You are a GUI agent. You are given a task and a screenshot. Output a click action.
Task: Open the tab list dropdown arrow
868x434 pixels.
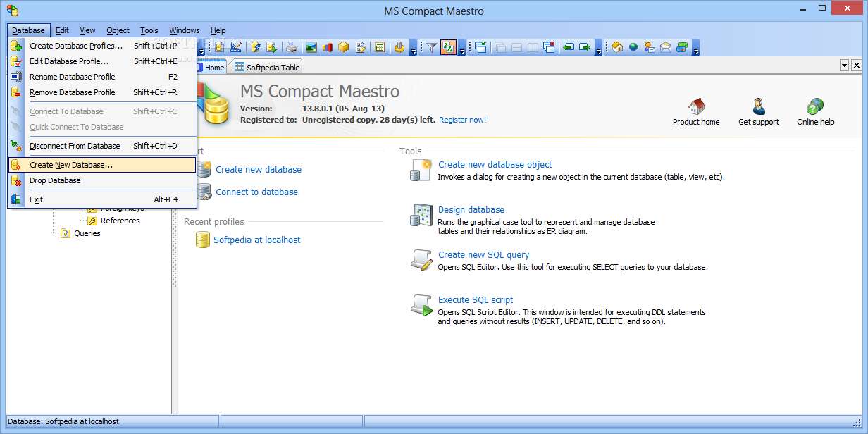(845, 66)
